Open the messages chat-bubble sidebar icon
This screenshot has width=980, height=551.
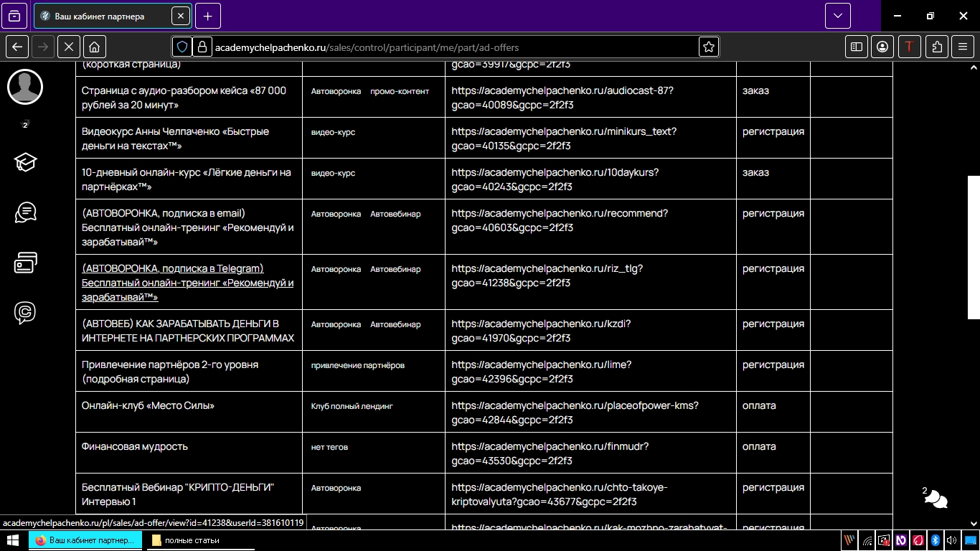(25, 212)
